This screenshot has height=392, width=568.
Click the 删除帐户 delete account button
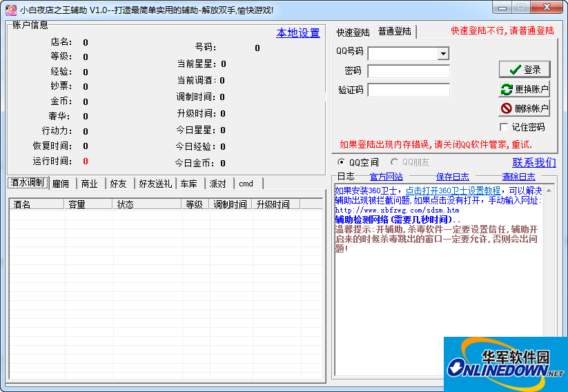pyautogui.click(x=525, y=108)
